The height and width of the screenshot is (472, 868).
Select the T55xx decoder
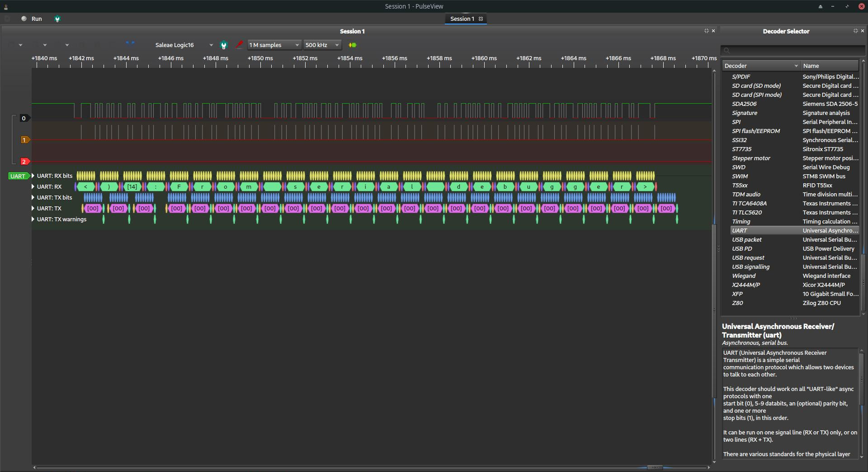tap(794, 185)
